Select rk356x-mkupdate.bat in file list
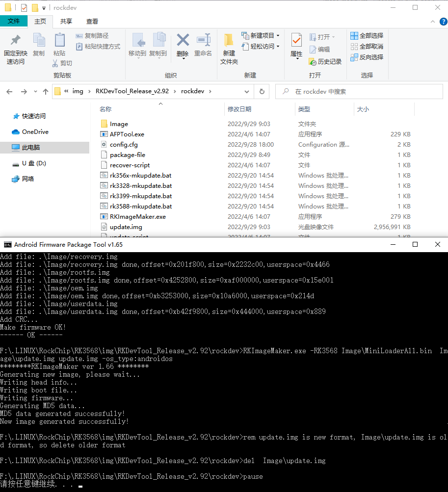The height and width of the screenshot is (492, 448). pyautogui.click(x=140, y=176)
